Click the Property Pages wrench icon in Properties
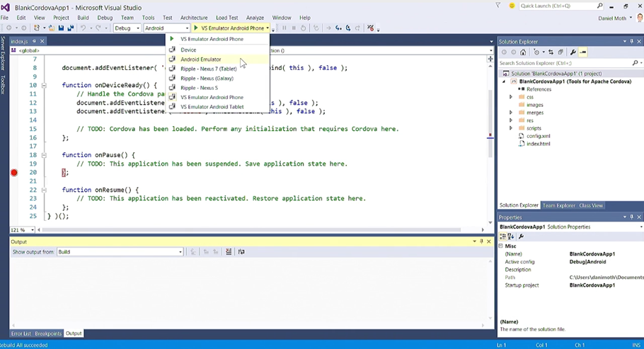The height and width of the screenshot is (349, 644). pyautogui.click(x=521, y=236)
